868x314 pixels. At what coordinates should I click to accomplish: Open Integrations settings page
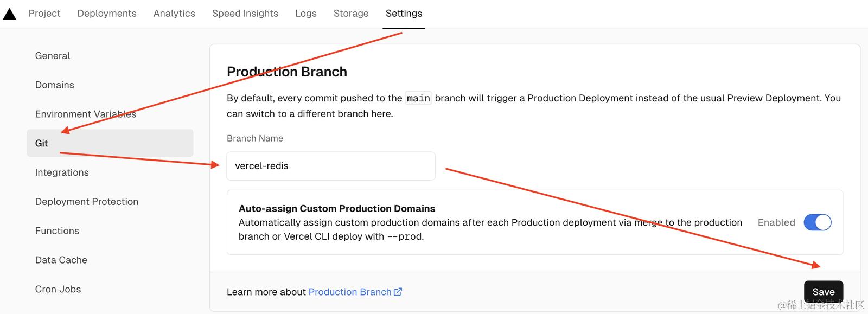(62, 172)
